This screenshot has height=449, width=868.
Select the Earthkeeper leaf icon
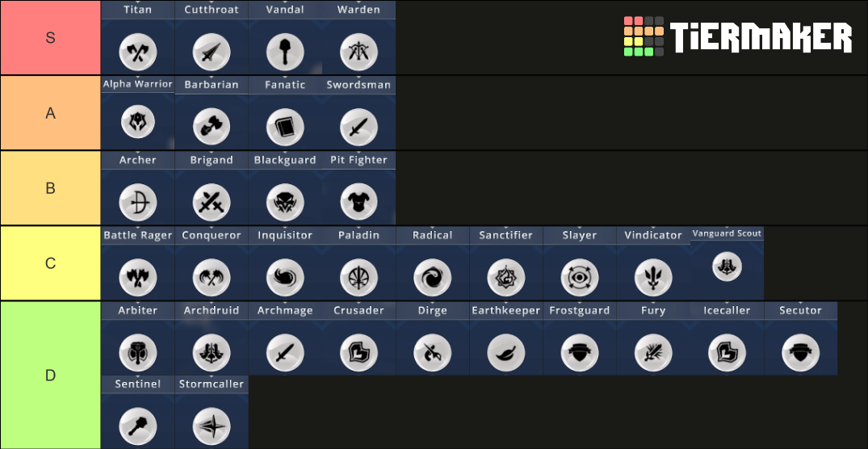[506, 353]
